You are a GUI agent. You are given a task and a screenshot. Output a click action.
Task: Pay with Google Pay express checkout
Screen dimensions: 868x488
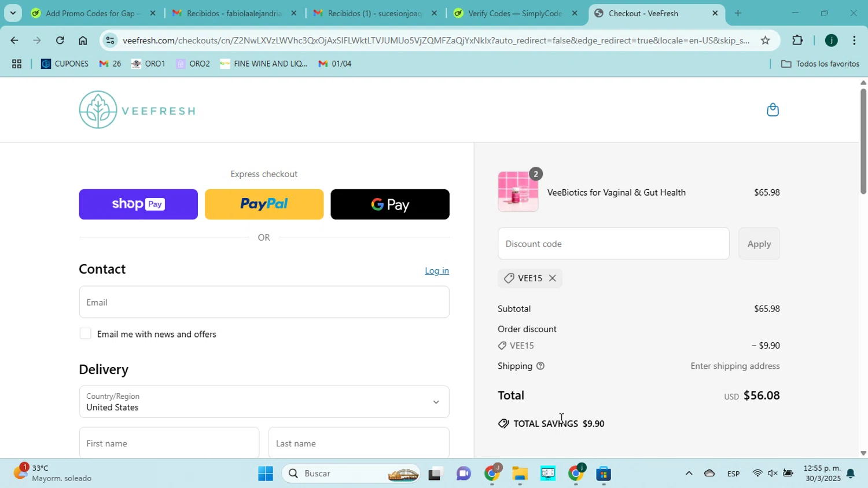390,204
